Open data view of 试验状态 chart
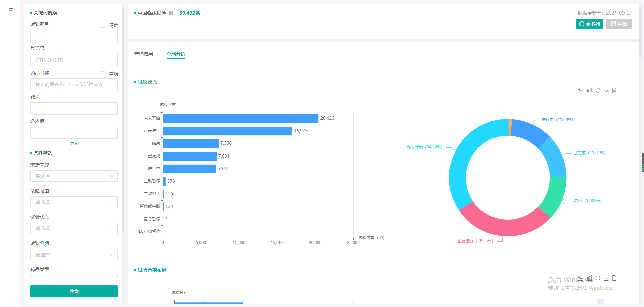 tap(614, 90)
